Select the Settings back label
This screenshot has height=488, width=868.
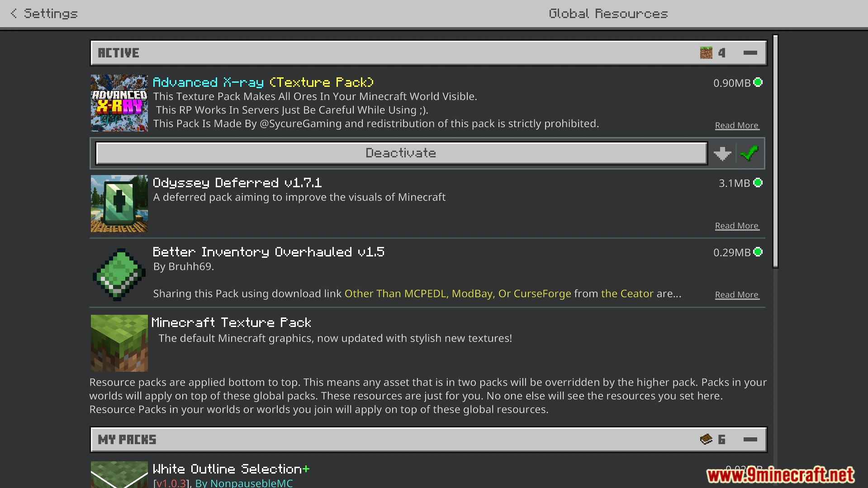51,14
